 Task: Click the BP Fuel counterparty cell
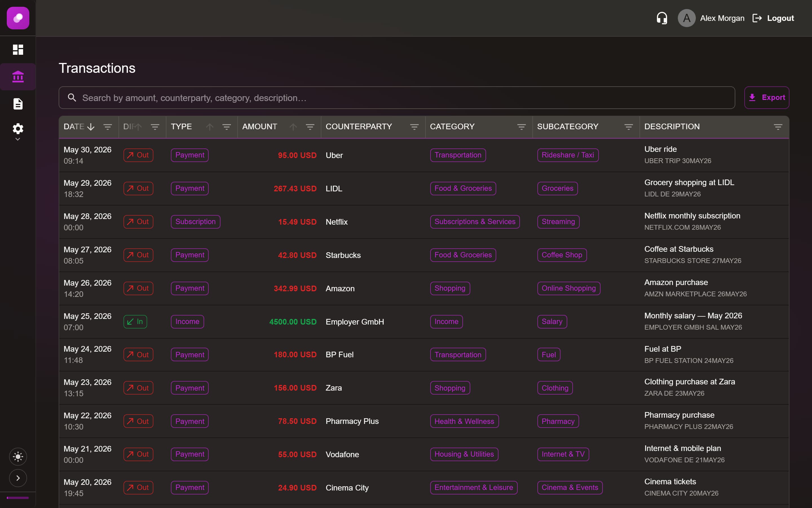339,355
